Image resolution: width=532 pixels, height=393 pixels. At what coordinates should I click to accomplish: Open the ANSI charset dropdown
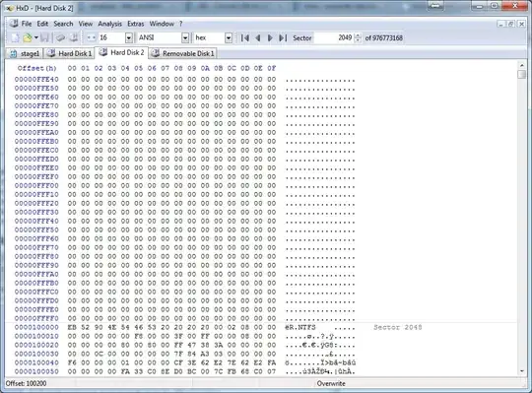(185, 37)
